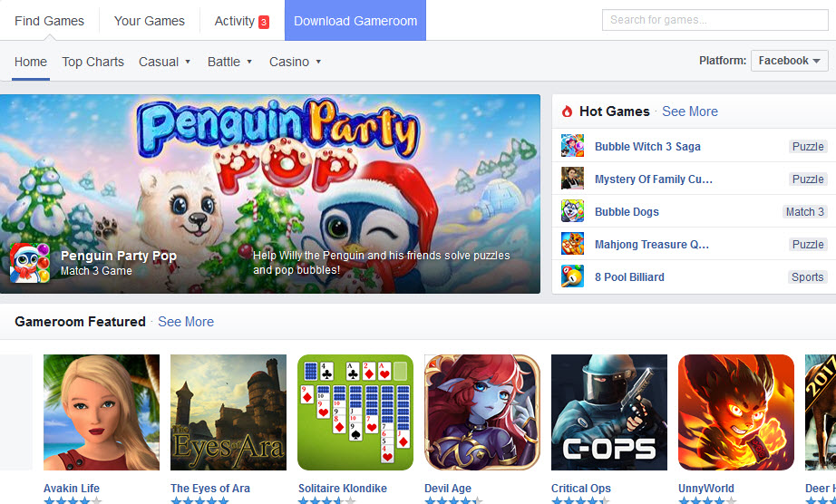The height and width of the screenshot is (504, 836).
Task: Open the Solitaire Klondike game tile
Action: (355, 412)
